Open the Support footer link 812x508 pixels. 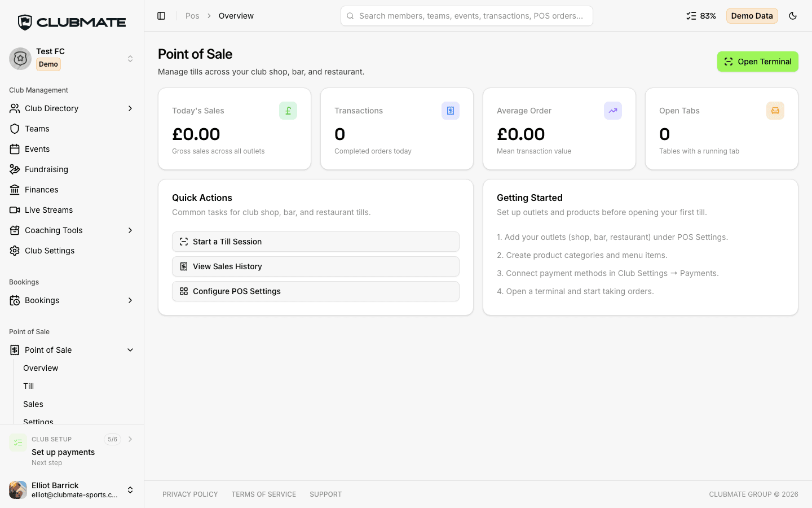point(326,494)
